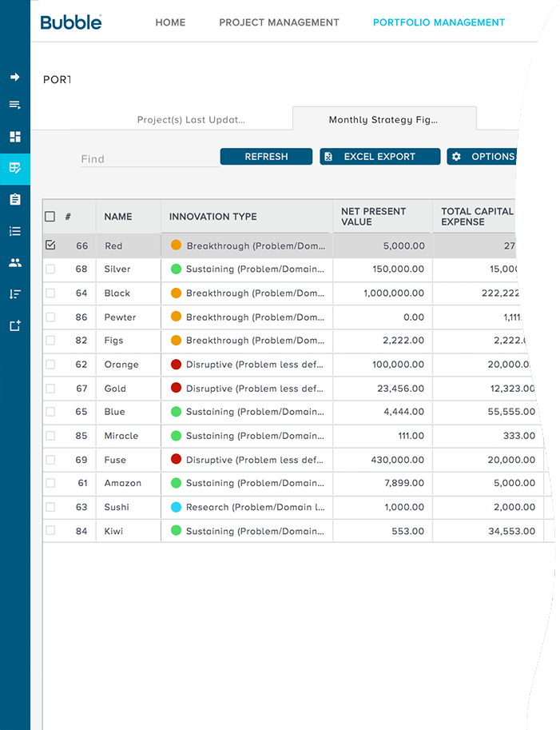Click the Bubble logo
This screenshot has width=560, height=730.
tap(70, 22)
